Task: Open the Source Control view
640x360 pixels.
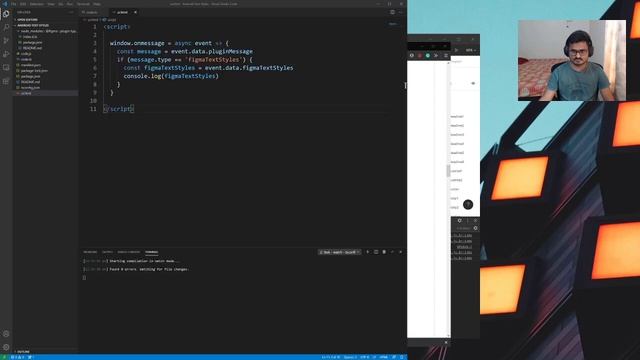Action: pos(6,41)
